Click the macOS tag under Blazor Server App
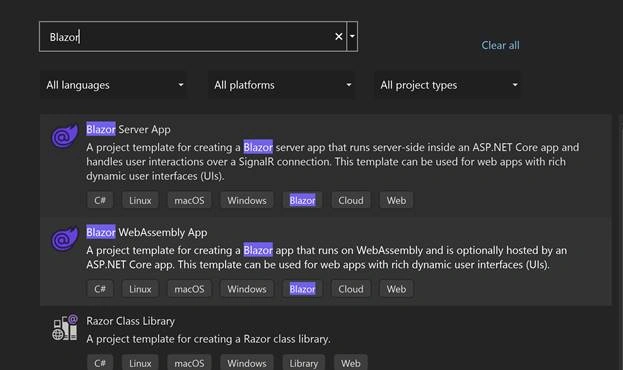The image size is (623, 370). [189, 200]
